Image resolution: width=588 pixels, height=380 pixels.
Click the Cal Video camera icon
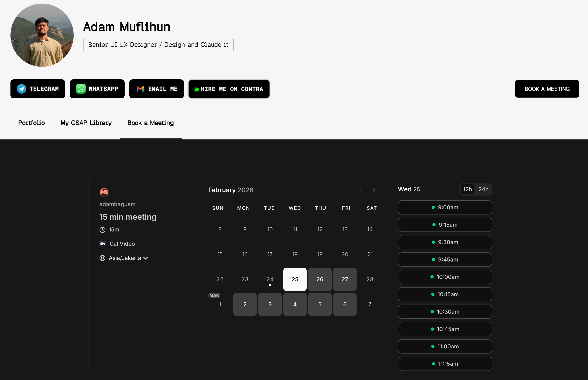103,244
